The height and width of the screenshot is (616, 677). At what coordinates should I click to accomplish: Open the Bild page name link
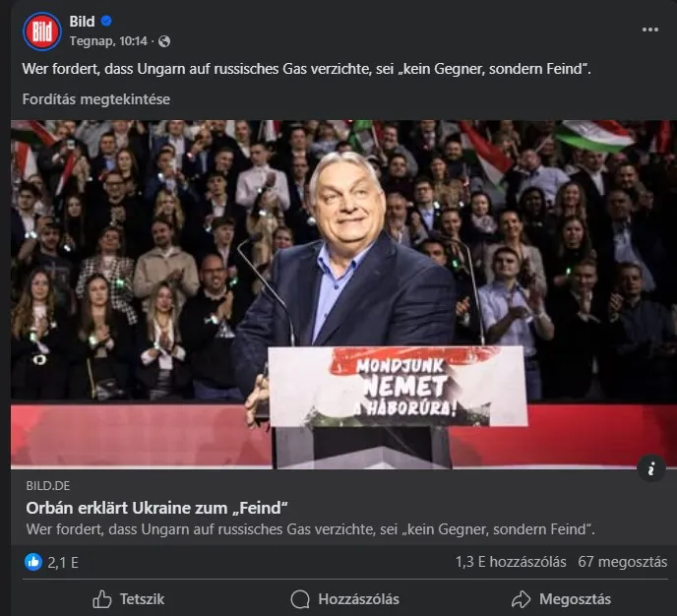tap(83, 22)
